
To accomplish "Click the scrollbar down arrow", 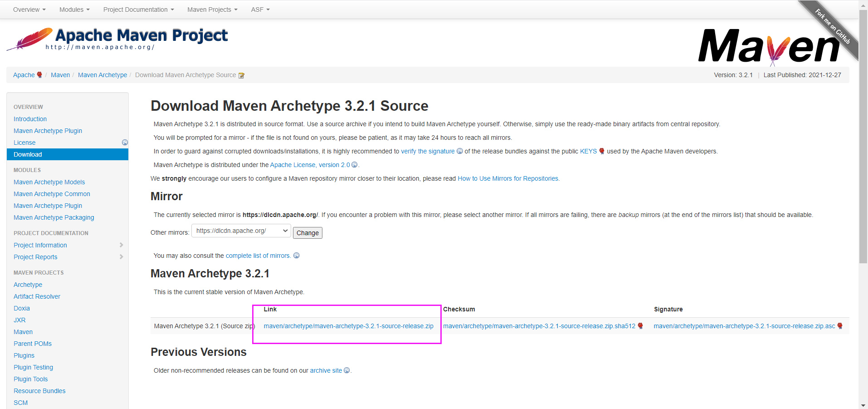I will click(863, 405).
